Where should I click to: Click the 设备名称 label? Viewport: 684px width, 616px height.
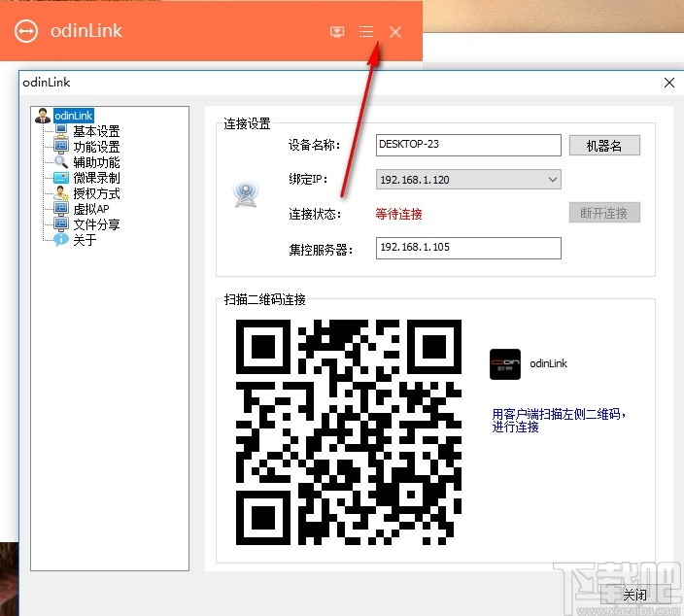pyautogui.click(x=314, y=145)
